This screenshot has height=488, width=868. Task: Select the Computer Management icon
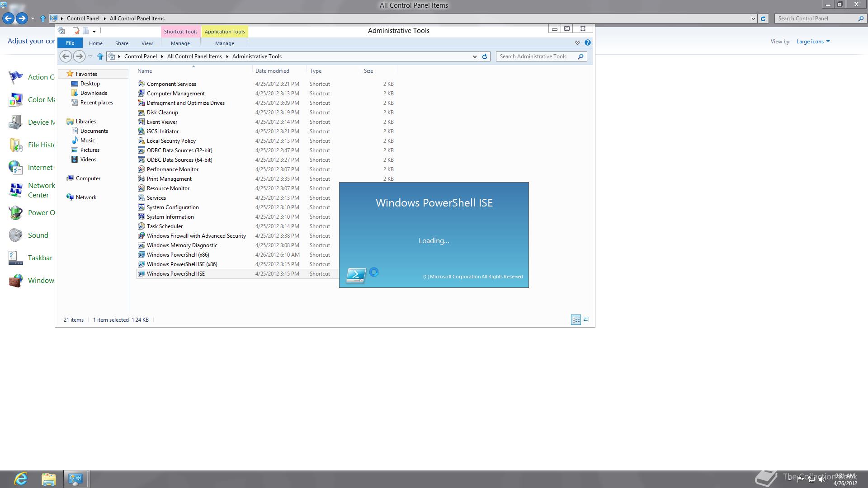pyautogui.click(x=141, y=94)
